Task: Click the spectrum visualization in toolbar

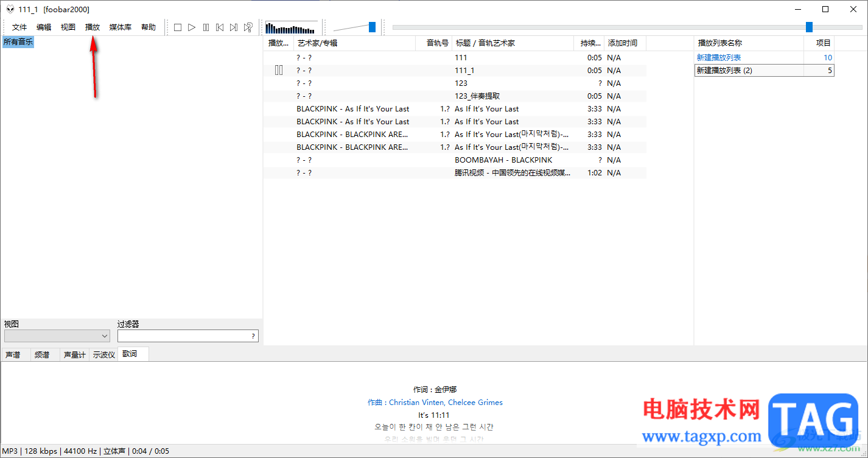Action: [292, 27]
